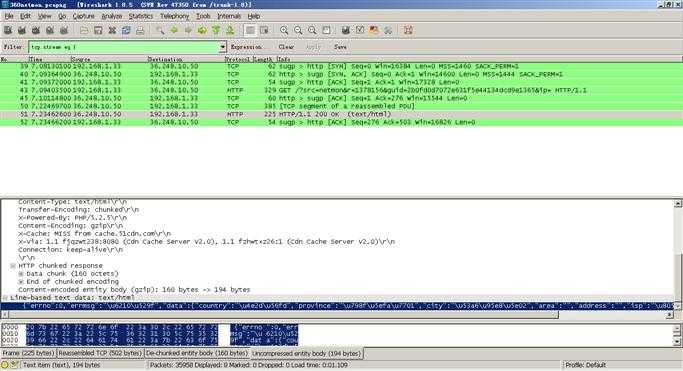Click the packet details horizontal scrollbar
Screen dimensions: 683x371
click(337, 314)
